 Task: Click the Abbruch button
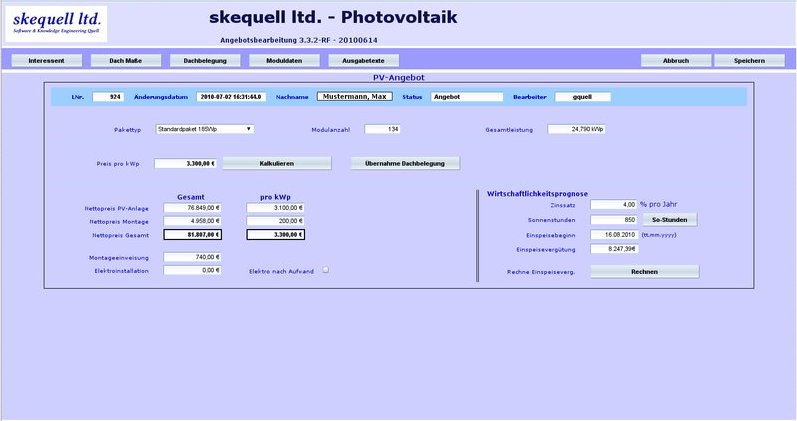click(676, 61)
